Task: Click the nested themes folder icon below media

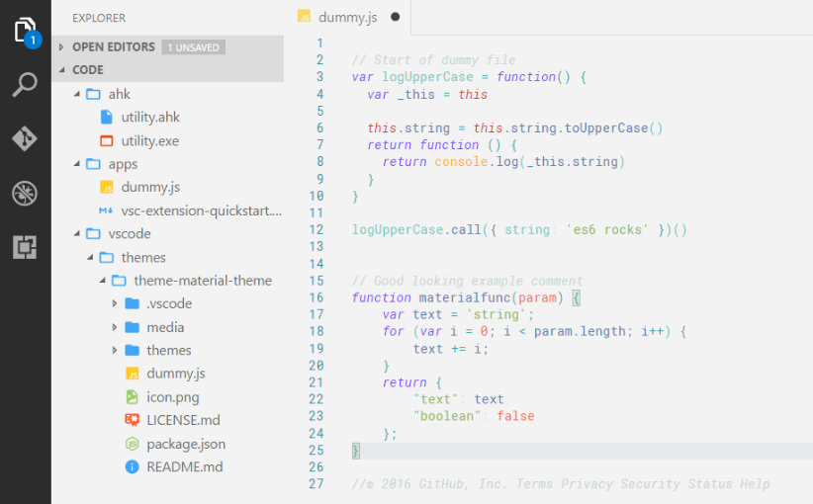Action: click(x=133, y=350)
